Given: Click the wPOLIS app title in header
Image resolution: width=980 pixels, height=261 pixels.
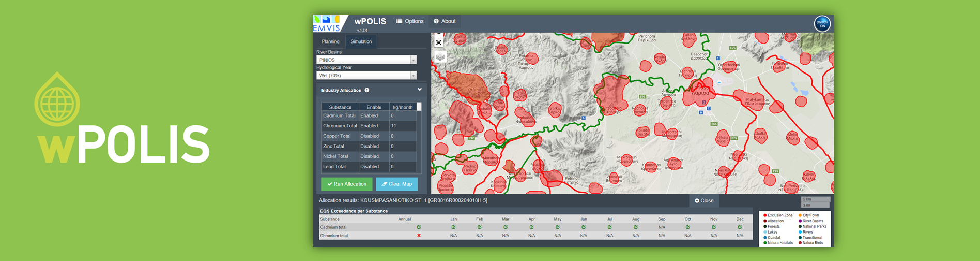Looking at the screenshot, I should tap(370, 21).
